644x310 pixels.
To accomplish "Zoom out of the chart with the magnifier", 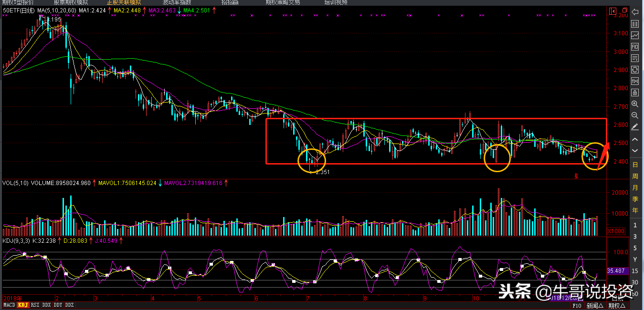I will click(x=635, y=115).
